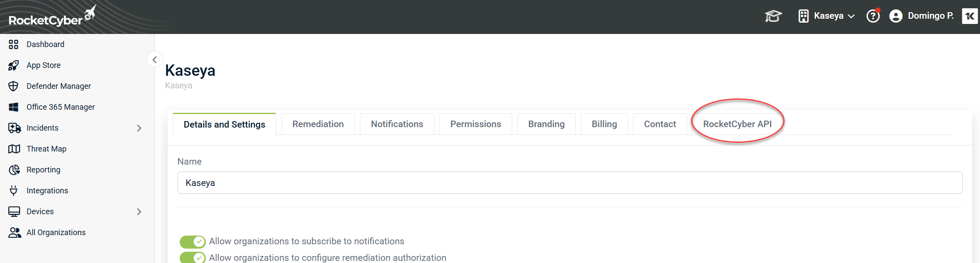Click the App Store rocket icon
This screenshot has width=980, height=263.
click(13, 65)
